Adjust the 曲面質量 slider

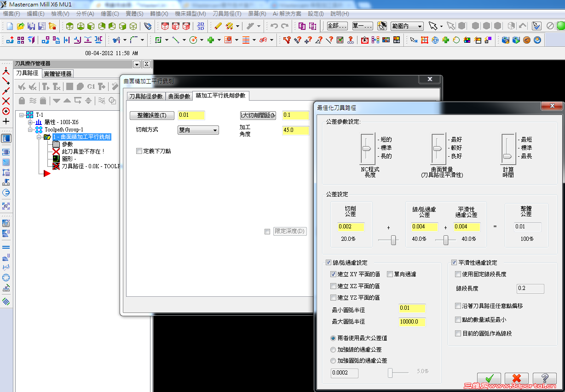click(x=438, y=148)
